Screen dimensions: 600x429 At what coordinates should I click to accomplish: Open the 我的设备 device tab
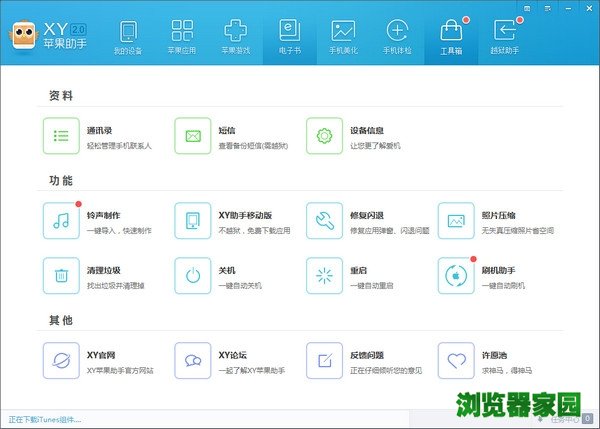[x=128, y=38]
